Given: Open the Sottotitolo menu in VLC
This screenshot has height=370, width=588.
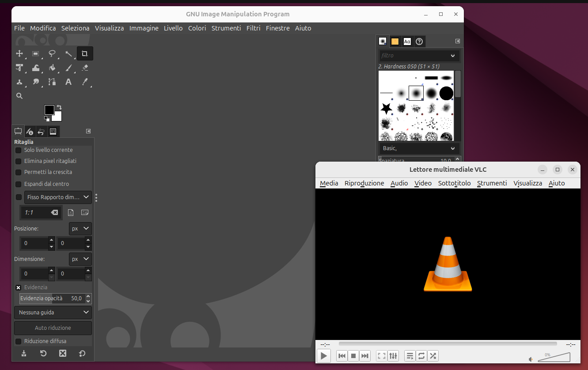Looking at the screenshot, I should click(455, 183).
